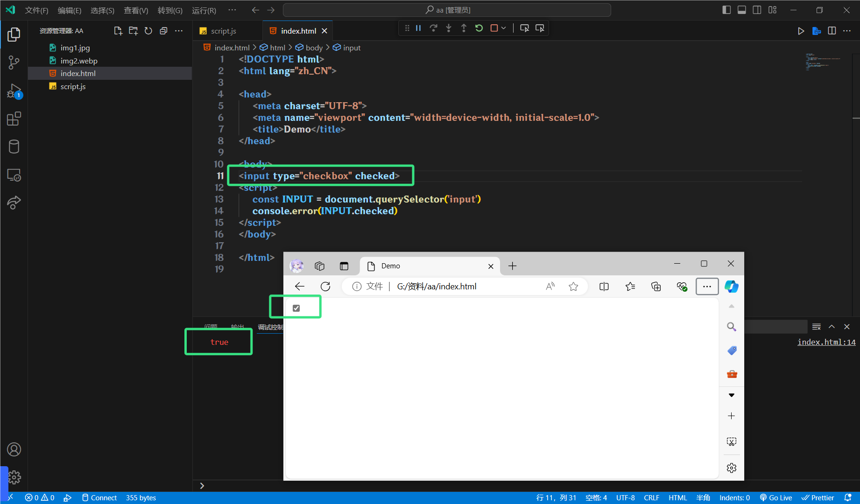860x504 pixels.
Task: Open new tab in Demo browser
Action: tap(512, 266)
